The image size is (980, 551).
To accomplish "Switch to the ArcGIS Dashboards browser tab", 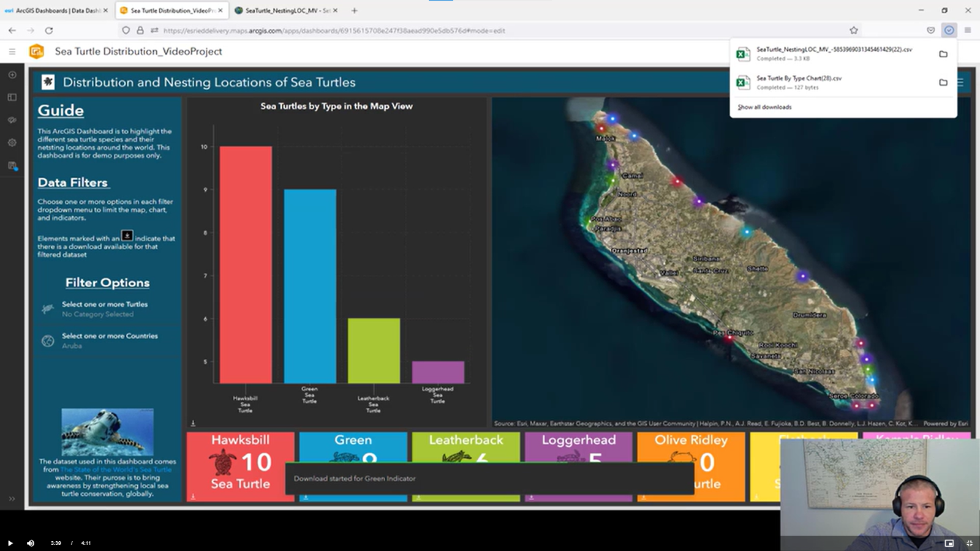I will tap(58, 10).
